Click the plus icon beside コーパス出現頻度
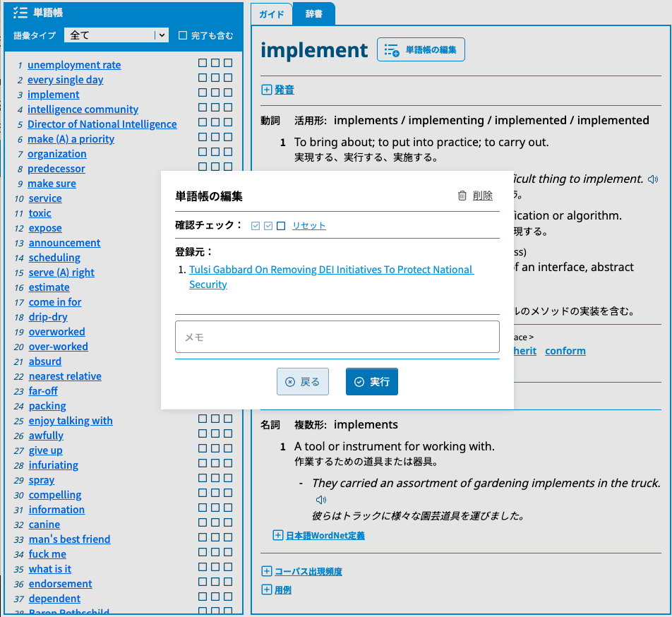672x617 pixels. click(267, 571)
